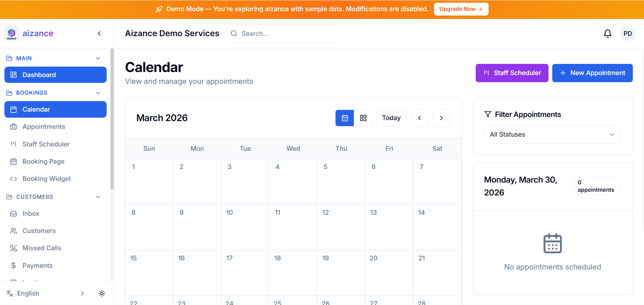Screen dimensions: 644x305
Task: Open the PD user avatar menu
Action: tap(627, 33)
